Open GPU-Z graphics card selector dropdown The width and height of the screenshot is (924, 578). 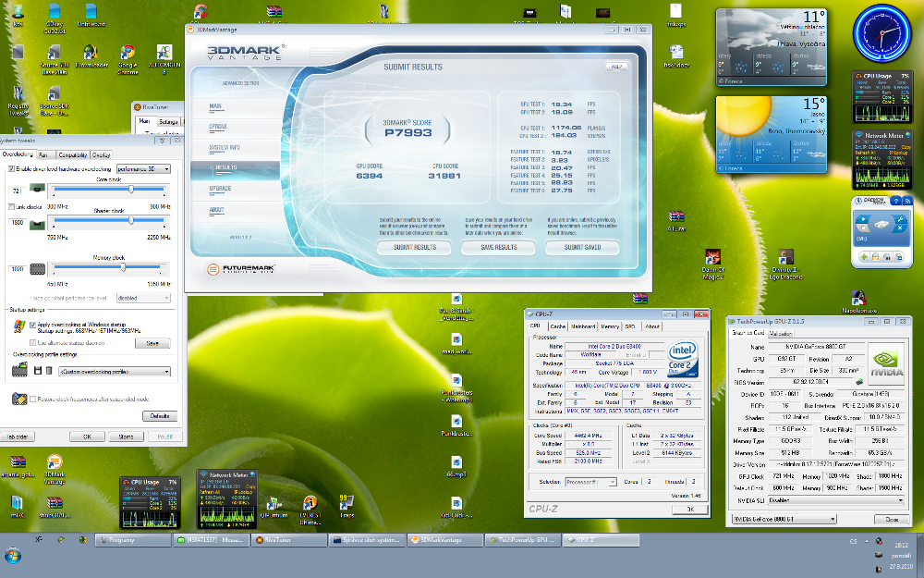point(784,519)
